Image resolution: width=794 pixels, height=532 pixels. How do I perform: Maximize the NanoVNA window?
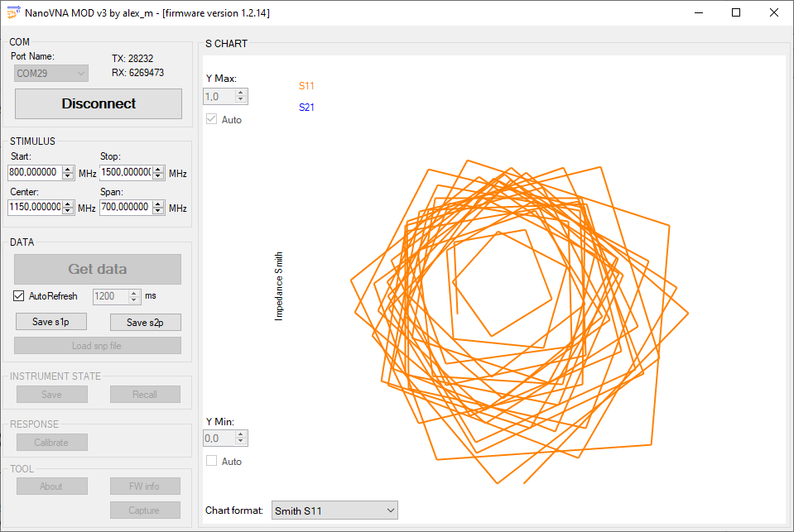coord(736,12)
